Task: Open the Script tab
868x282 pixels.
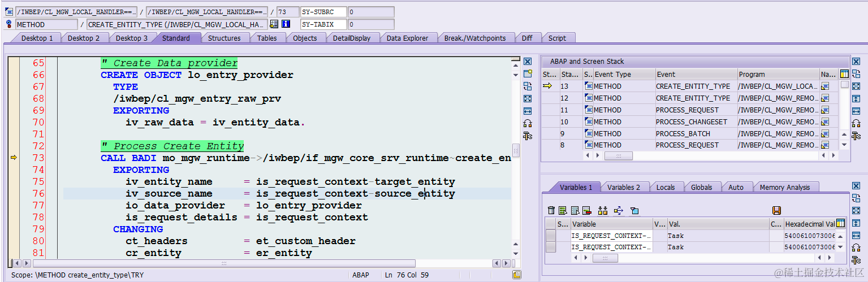Action: [557, 38]
